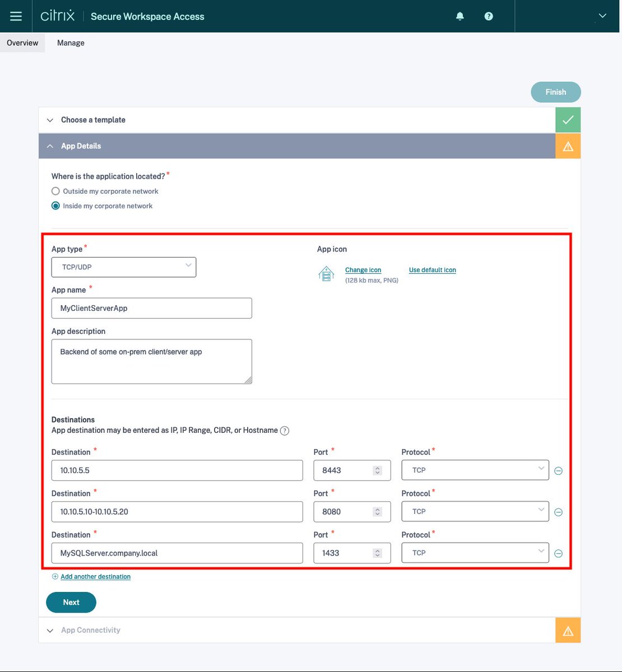
Task: Click the Citrix logo
Action: click(57, 16)
